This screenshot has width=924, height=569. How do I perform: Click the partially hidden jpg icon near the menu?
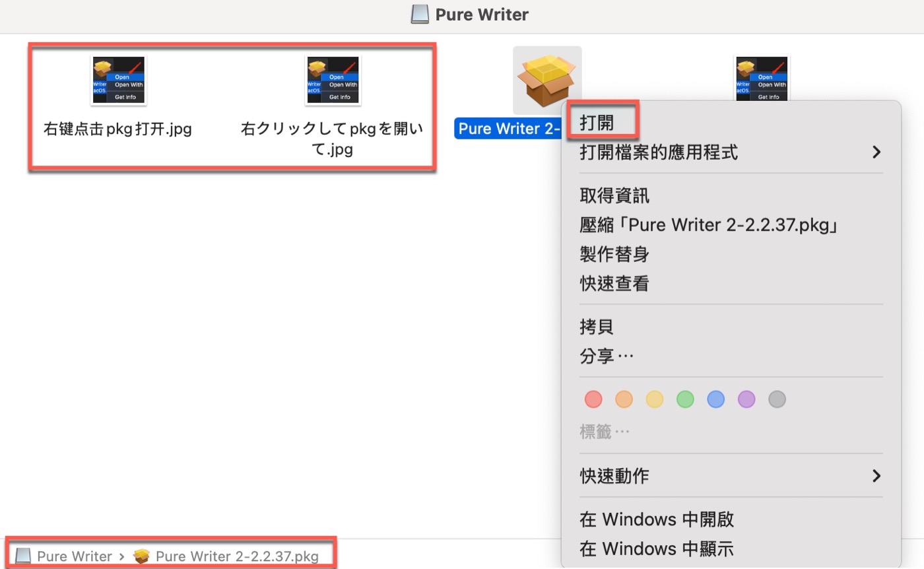coord(762,78)
